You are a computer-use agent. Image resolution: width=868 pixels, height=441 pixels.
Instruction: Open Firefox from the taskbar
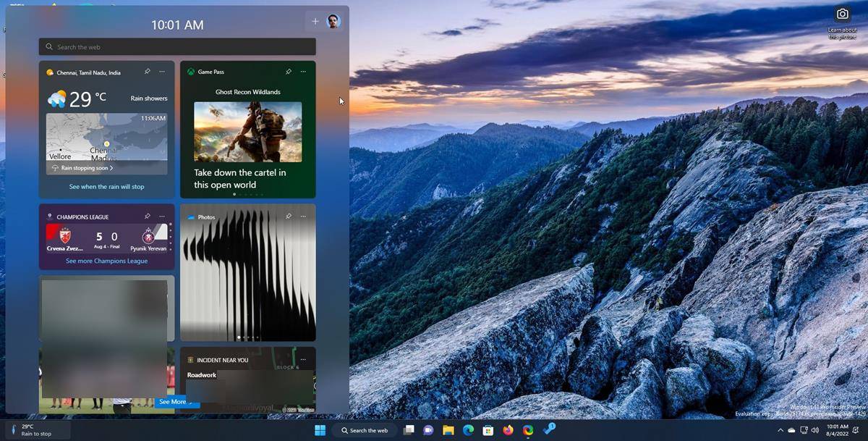pyautogui.click(x=507, y=430)
